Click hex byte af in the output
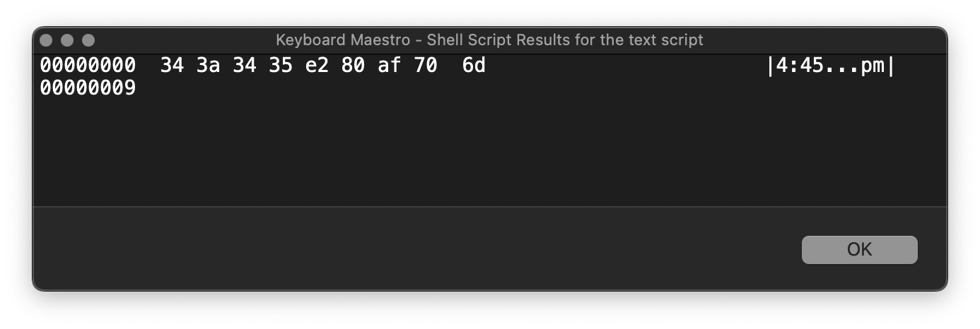The width and height of the screenshot is (980, 329). tap(389, 66)
